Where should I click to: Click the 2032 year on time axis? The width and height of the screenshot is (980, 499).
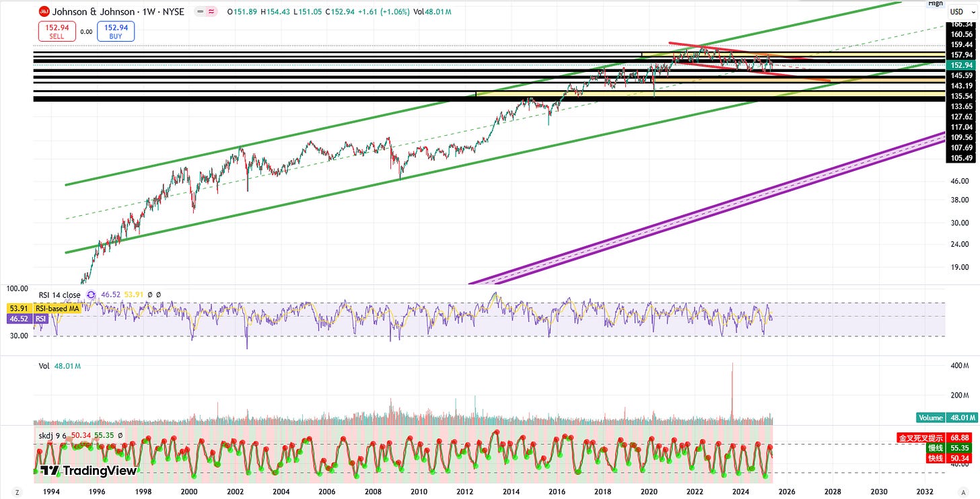pos(925,492)
